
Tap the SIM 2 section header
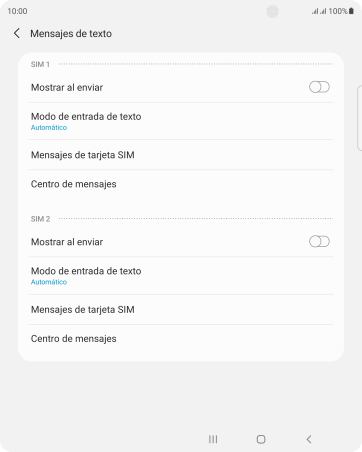[40, 219]
